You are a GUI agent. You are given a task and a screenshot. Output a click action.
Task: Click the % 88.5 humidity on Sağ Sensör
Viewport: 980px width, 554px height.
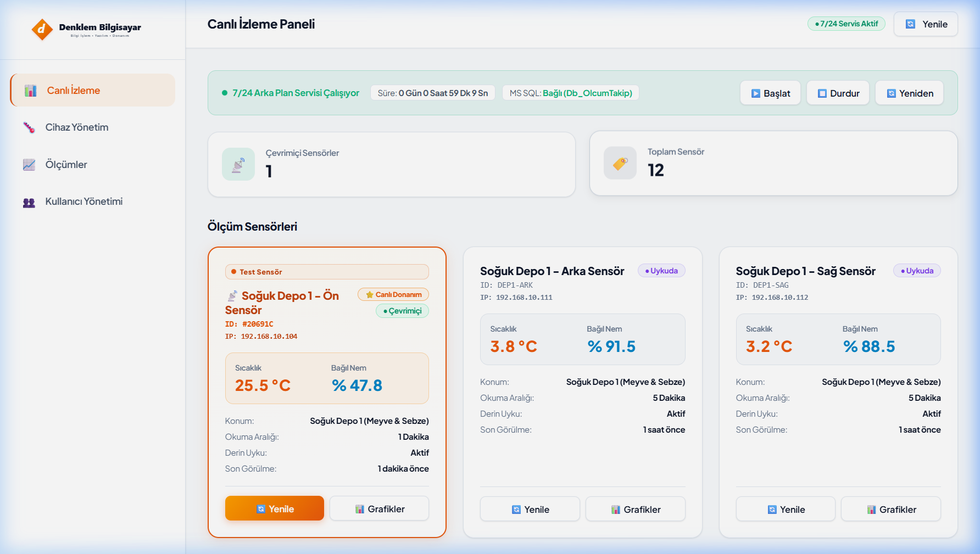pos(869,346)
